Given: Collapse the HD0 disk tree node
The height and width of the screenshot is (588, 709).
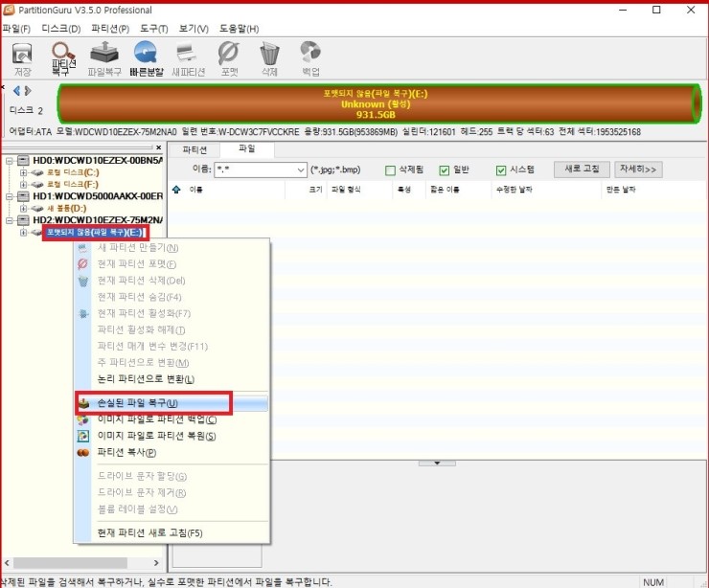Looking at the screenshot, I should pyautogui.click(x=9, y=161).
